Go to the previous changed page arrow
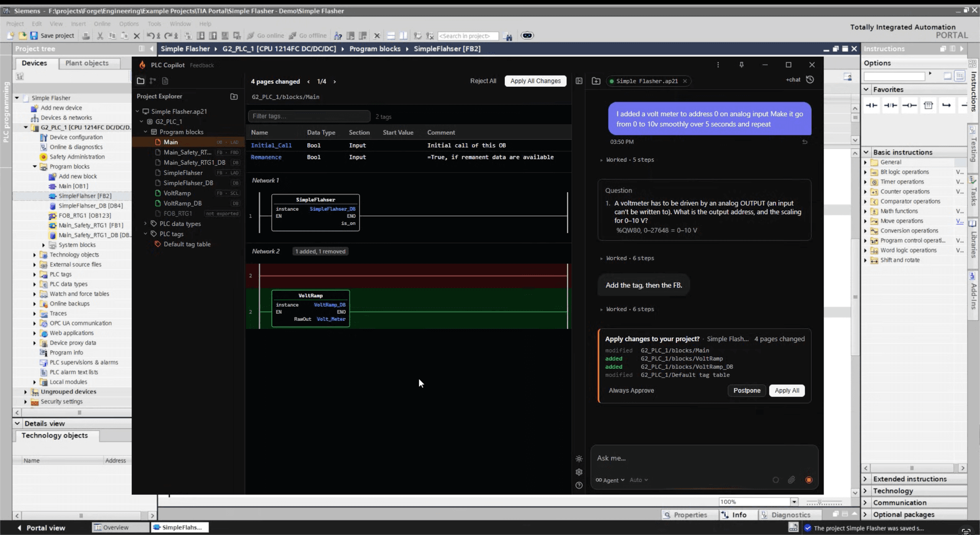This screenshot has height=535, width=980. 308,82
